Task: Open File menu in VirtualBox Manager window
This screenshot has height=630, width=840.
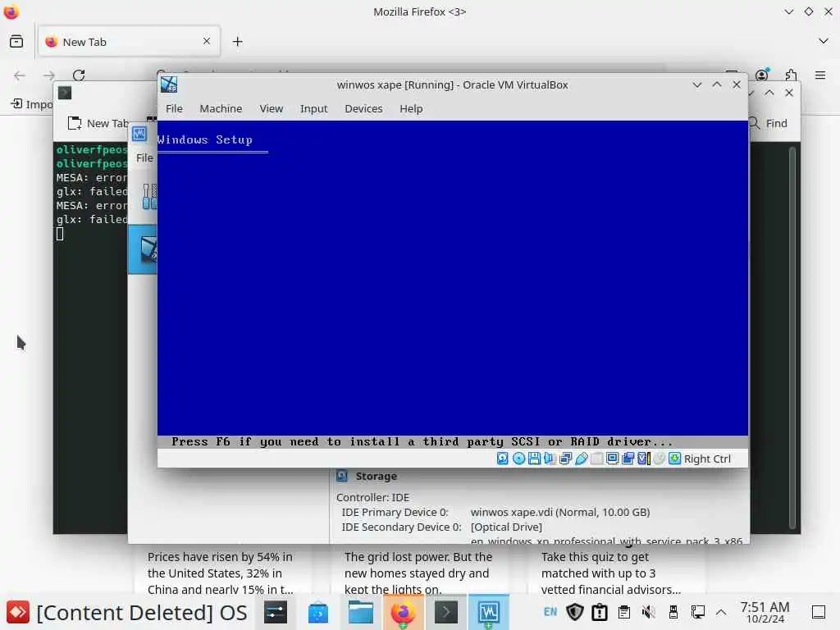Action: pyautogui.click(x=144, y=158)
